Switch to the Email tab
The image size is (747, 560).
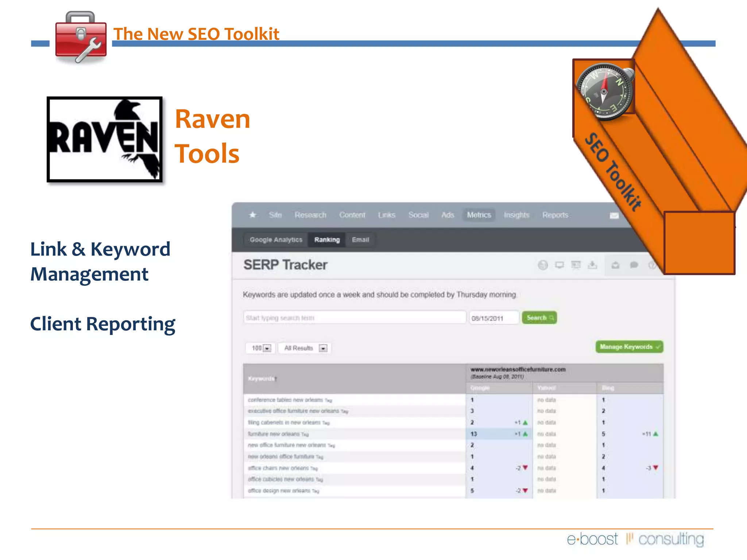(x=360, y=240)
